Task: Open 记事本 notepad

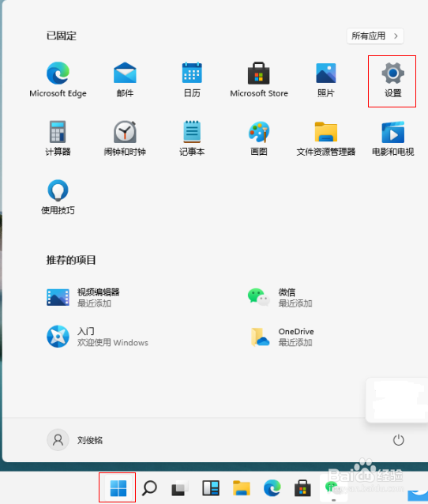Action: coord(192,138)
